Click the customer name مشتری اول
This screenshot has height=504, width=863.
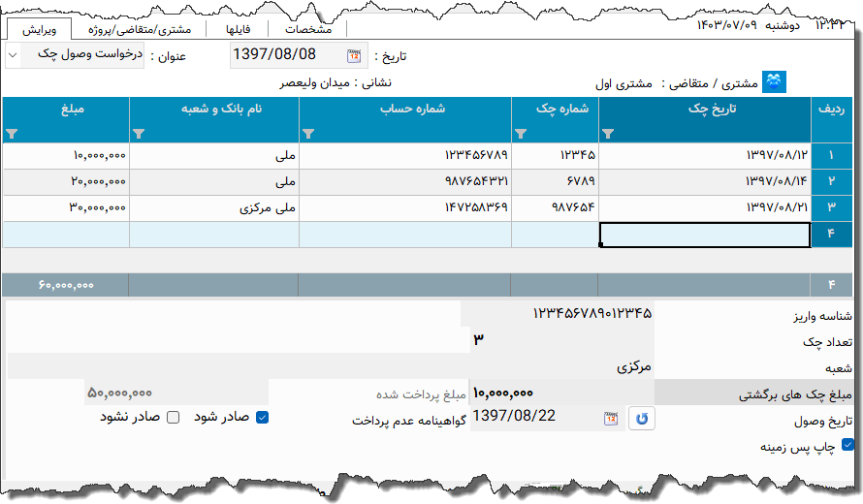point(623,84)
